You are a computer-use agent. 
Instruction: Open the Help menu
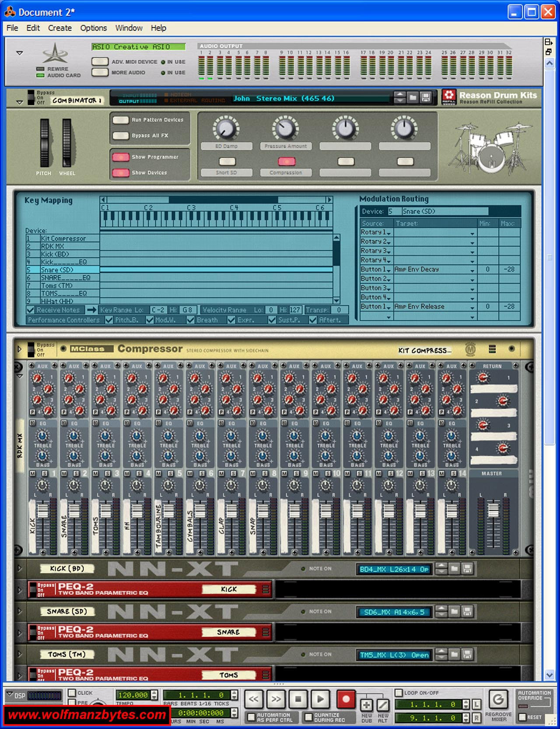pos(158,28)
